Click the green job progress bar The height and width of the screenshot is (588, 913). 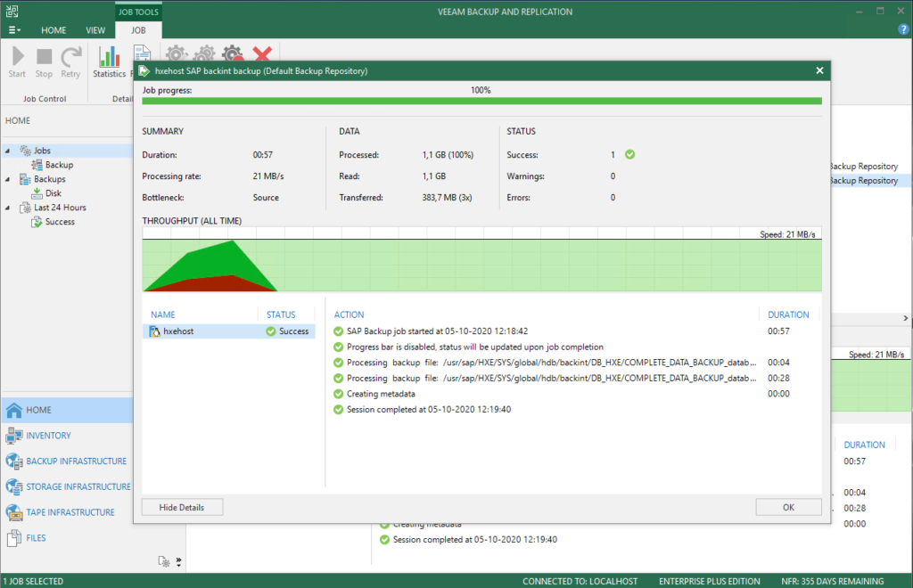(481, 102)
